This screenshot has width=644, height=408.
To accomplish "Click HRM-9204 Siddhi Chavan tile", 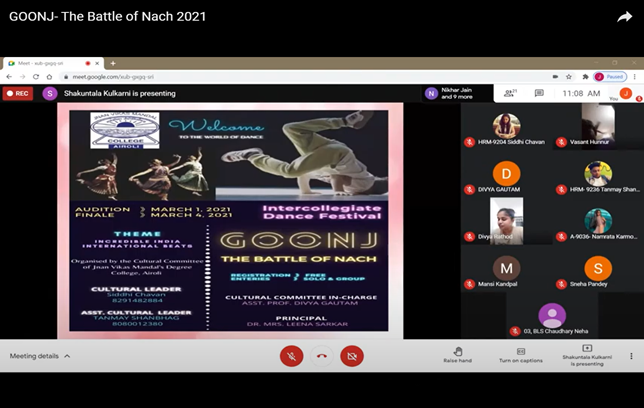I will pos(506,127).
